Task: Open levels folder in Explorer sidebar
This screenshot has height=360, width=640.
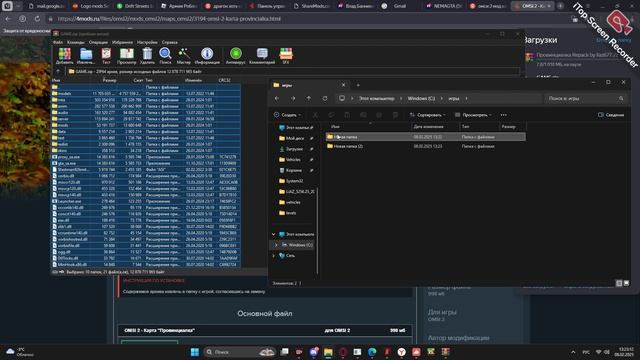Action: (x=291, y=213)
